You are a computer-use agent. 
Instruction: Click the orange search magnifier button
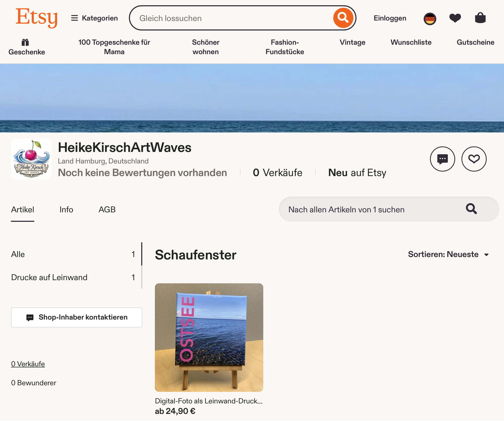[x=343, y=18]
